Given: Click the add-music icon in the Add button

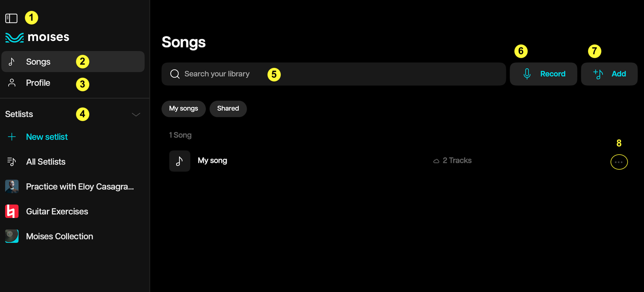Looking at the screenshot, I should [599, 74].
